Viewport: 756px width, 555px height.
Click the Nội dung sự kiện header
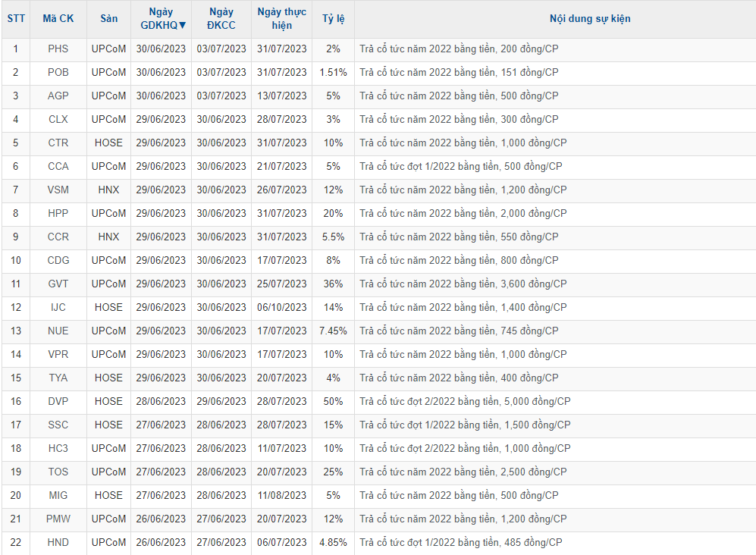(589, 19)
